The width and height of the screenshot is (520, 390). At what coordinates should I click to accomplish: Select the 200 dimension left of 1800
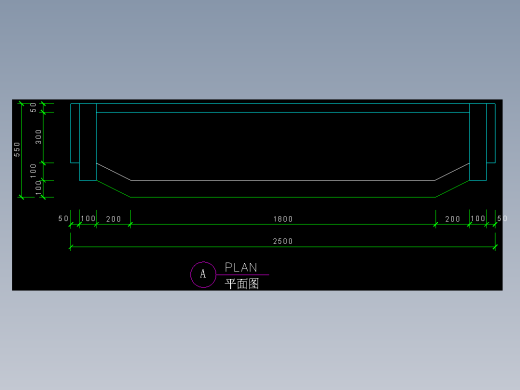pyautogui.click(x=113, y=219)
